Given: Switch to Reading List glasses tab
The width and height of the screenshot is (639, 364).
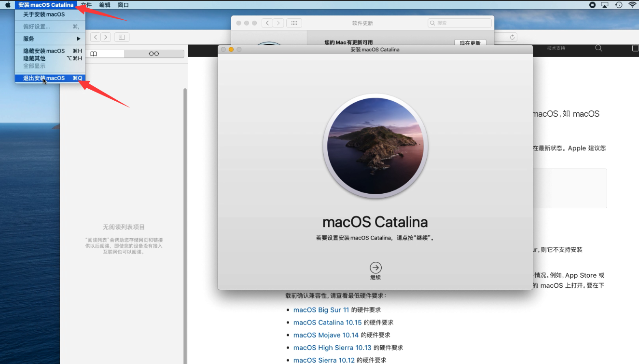Looking at the screenshot, I should tap(154, 54).
